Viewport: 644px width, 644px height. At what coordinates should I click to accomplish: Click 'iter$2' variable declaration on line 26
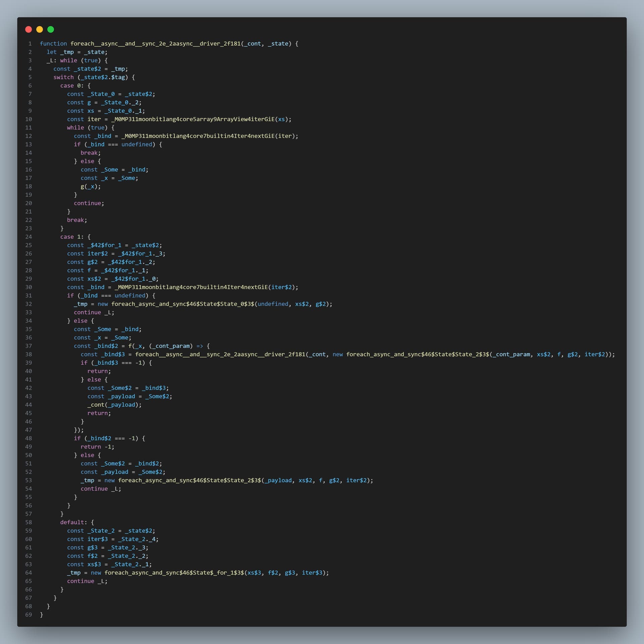pyautogui.click(x=97, y=253)
